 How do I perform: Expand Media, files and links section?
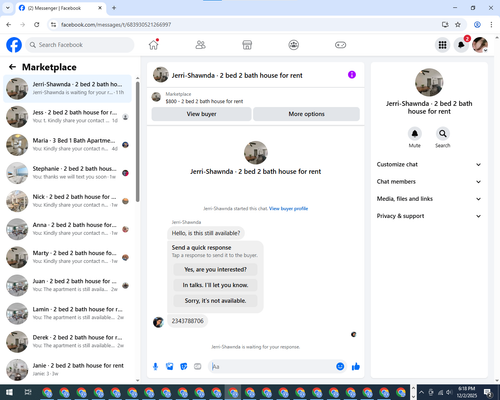click(429, 199)
